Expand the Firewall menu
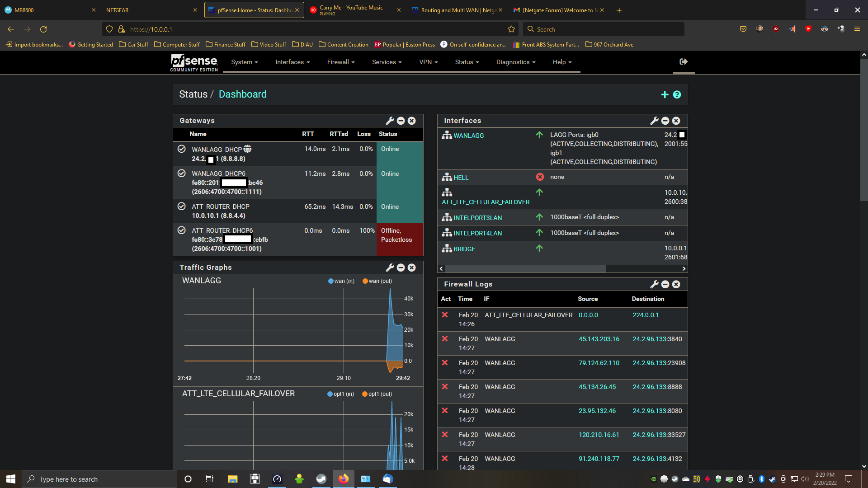Image resolution: width=868 pixels, height=488 pixels. click(x=341, y=62)
